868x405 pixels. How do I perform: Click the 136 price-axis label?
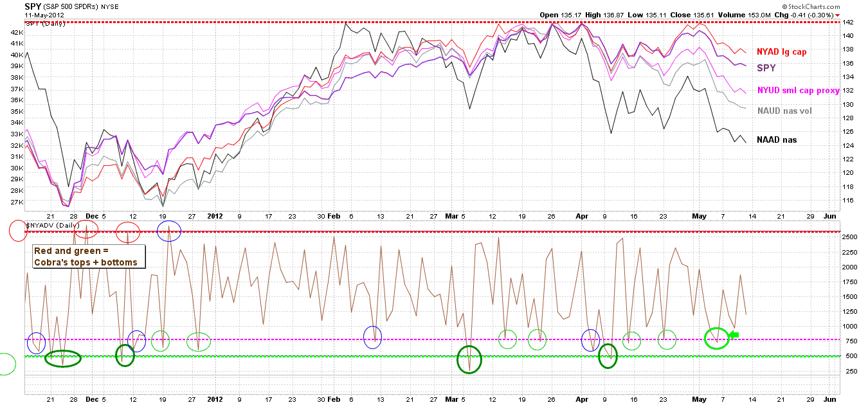point(847,63)
